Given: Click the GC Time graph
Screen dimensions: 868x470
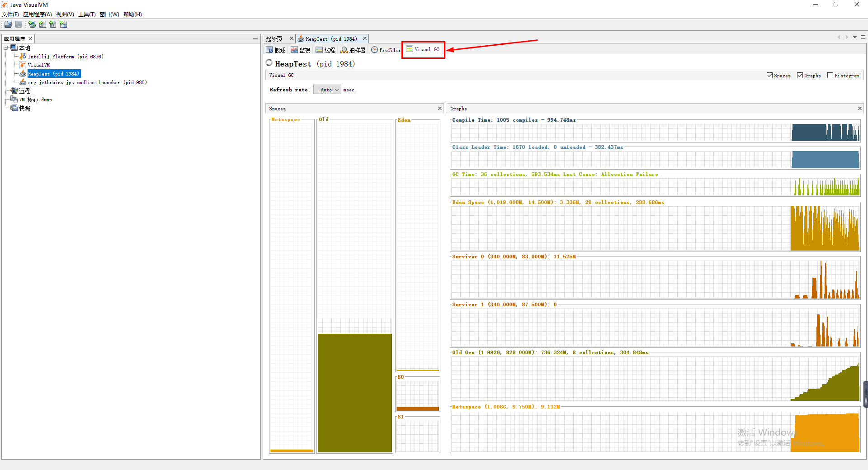Looking at the screenshot, I should (x=655, y=187).
